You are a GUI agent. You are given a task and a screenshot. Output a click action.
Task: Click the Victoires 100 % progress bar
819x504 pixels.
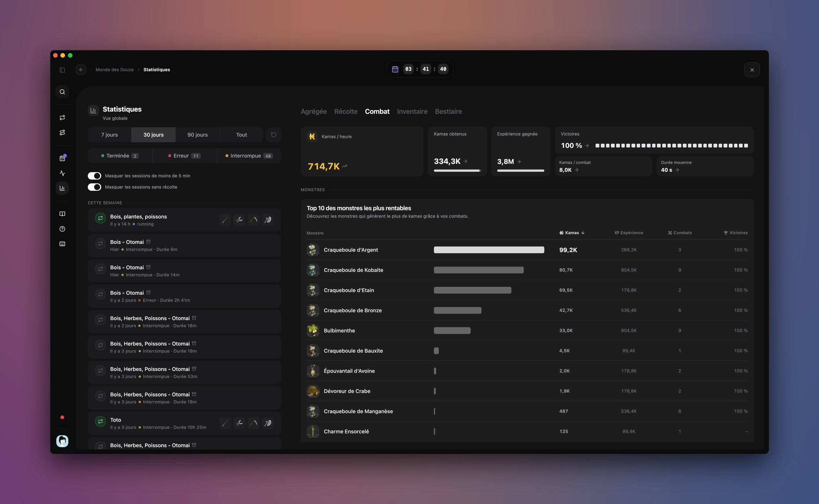point(672,145)
